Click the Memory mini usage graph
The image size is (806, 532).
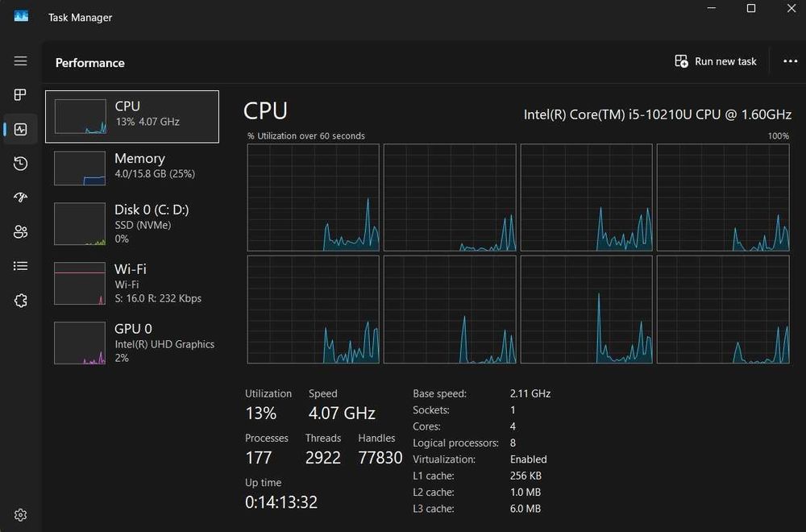click(x=80, y=168)
